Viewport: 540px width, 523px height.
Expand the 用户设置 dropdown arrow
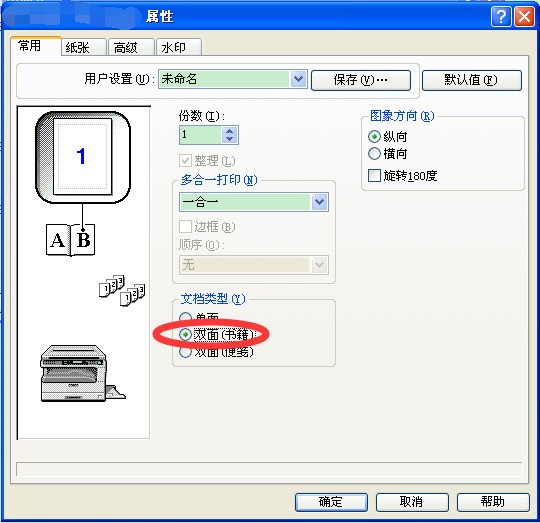[298, 80]
